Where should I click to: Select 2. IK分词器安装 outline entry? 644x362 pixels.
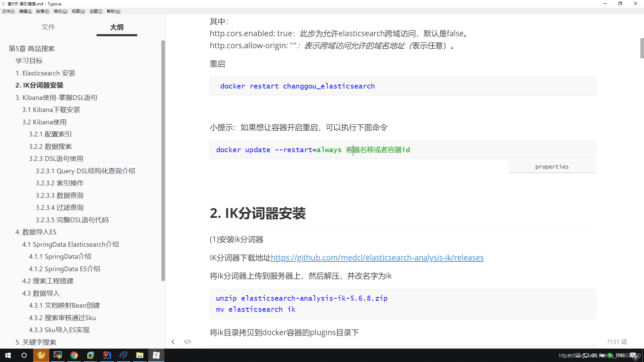pos(39,85)
